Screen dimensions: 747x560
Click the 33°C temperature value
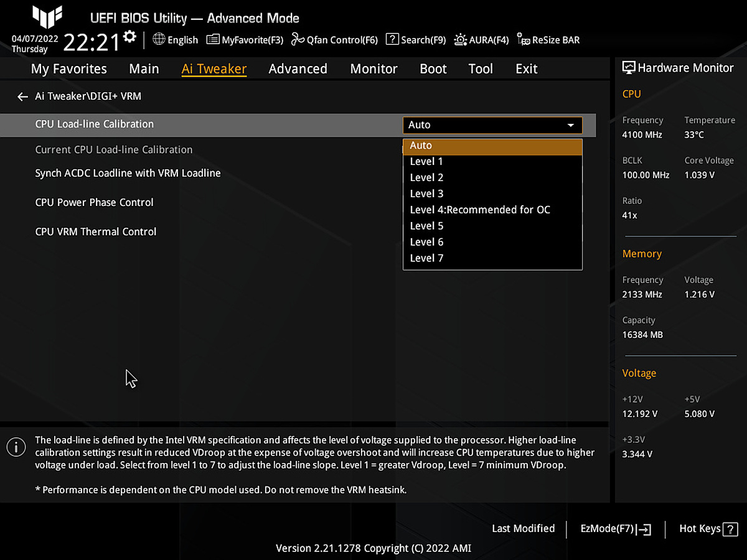[x=695, y=135]
